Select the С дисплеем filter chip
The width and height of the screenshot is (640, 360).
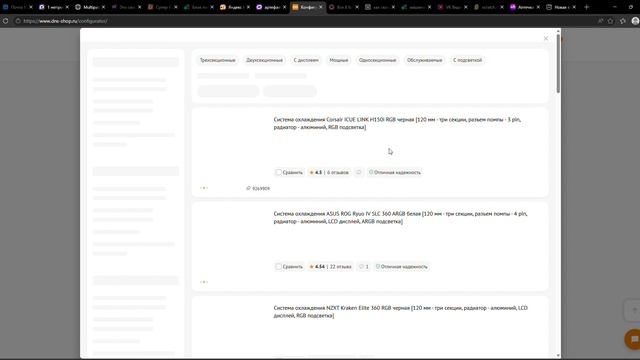[x=306, y=60]
